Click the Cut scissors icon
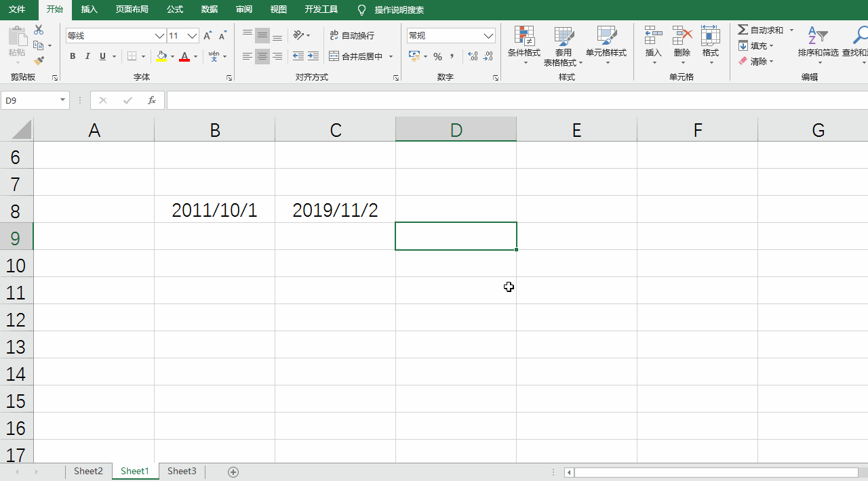The width and height of the screenshot is (868, 481). tap(39, 30)
